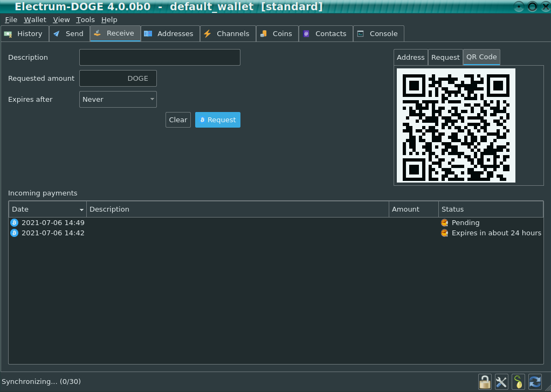Click the Clear button

coord(178,120)
